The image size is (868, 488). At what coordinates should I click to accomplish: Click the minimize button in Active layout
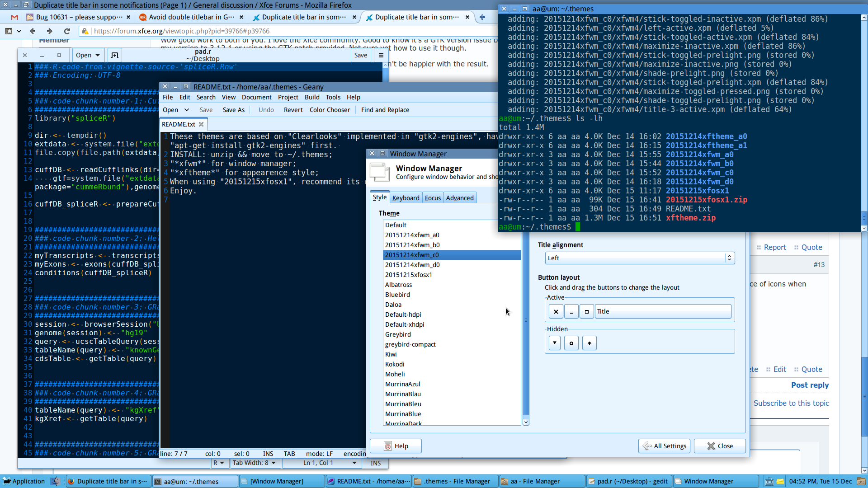571,311
